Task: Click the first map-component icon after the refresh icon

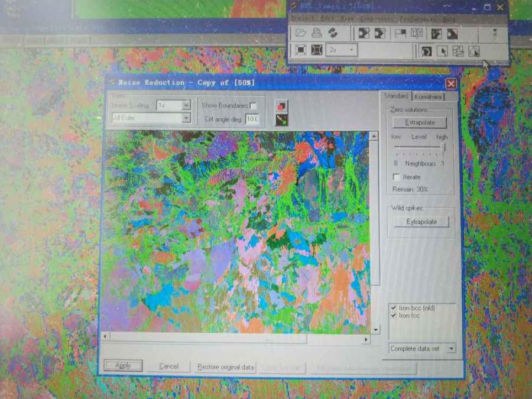Action: [364, 33]
